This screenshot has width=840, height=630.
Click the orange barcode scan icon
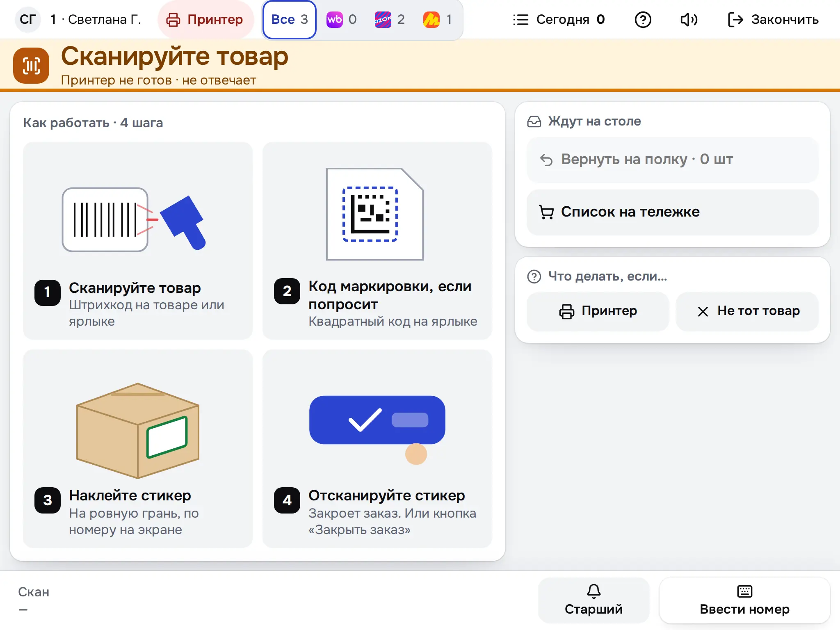pos(31,66)
